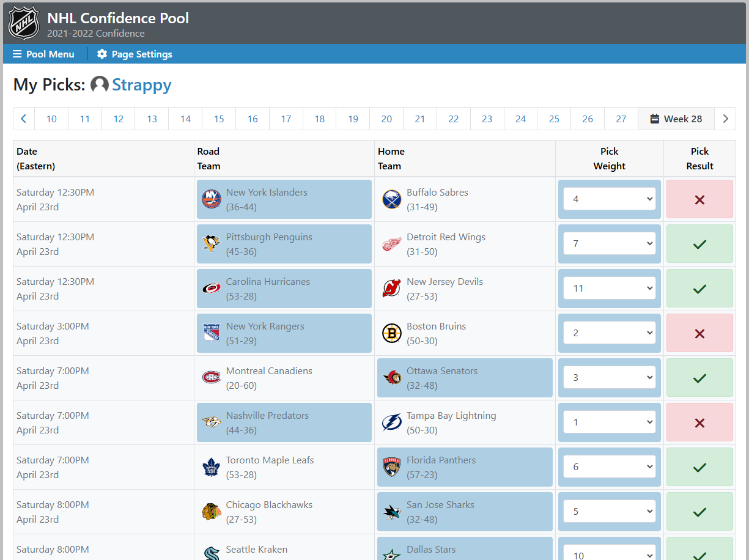Screen dimensions: 749x560
Task: Open the Pool Menu
Action: [x=43, y=54]
